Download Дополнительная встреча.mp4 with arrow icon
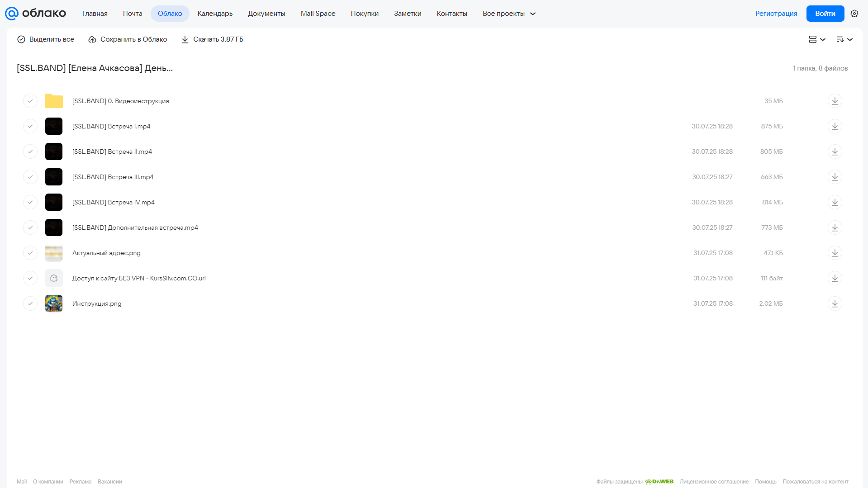 835,227
